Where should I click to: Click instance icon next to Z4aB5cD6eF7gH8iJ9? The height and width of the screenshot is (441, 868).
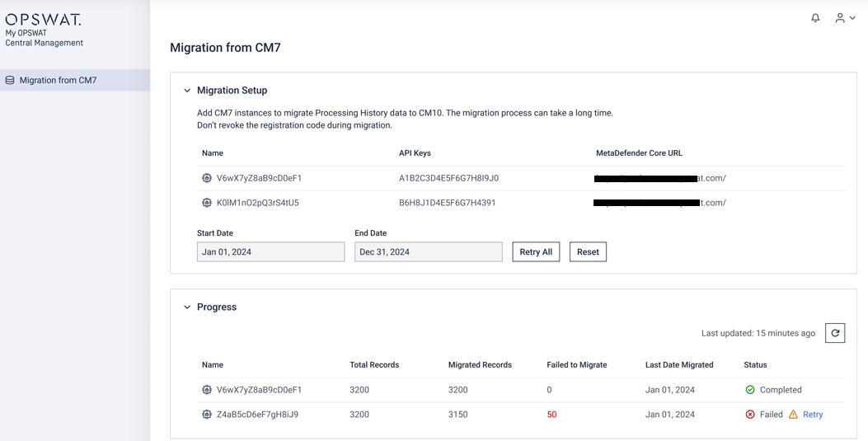(x=207, y=415)
